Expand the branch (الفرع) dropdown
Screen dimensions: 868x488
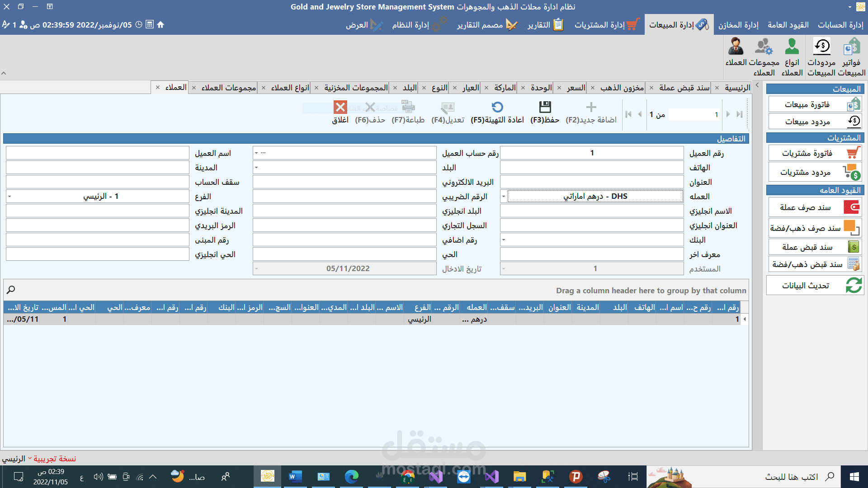click(9, 197)
